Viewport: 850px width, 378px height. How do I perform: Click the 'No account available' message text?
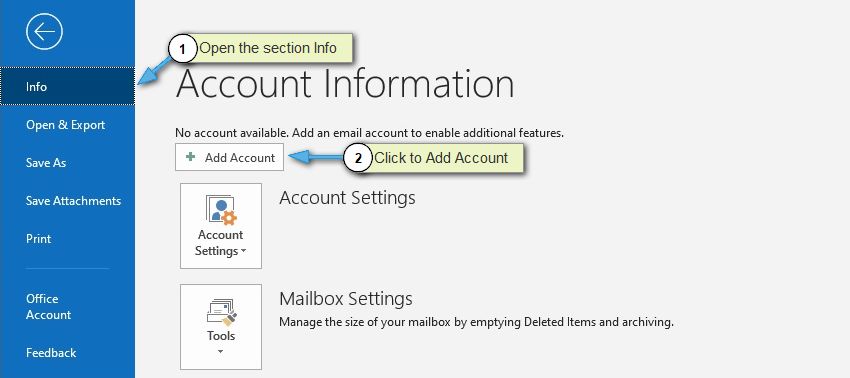pos(369,132)
